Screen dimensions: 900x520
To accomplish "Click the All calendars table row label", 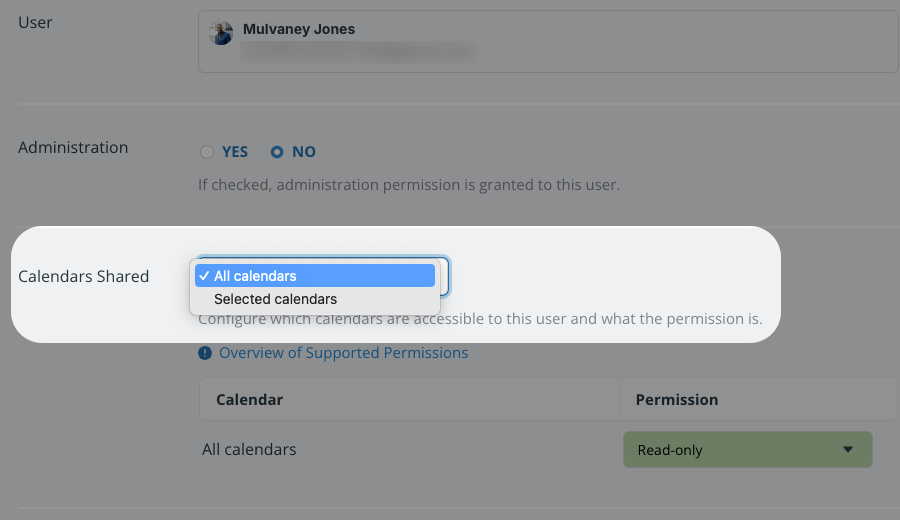I will [x=249, y=449].
